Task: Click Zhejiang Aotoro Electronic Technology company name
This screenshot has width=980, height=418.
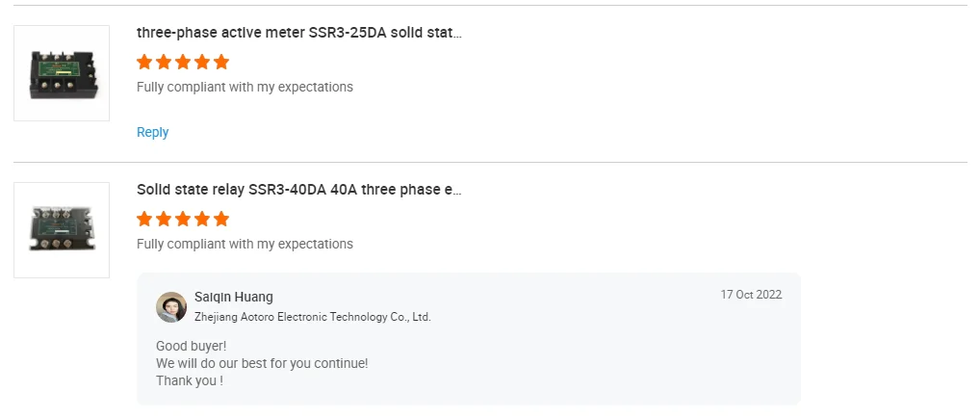Action: click(312, 317)
